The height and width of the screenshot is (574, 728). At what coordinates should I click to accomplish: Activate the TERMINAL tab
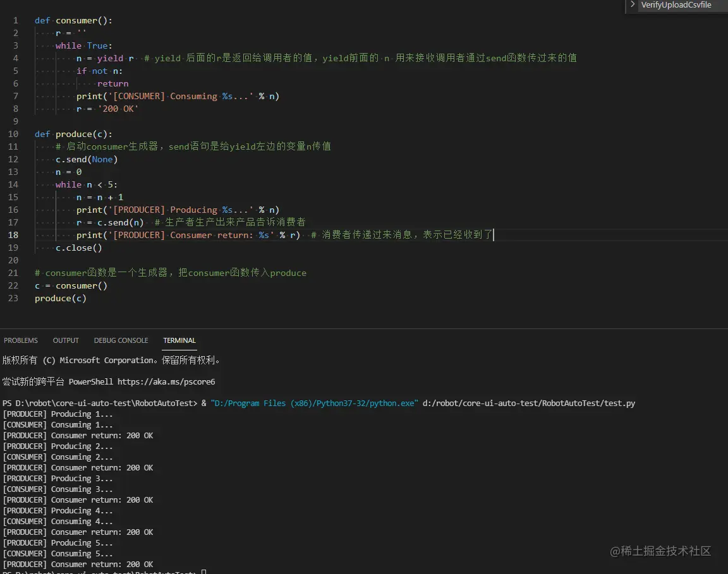click(179, 340)
